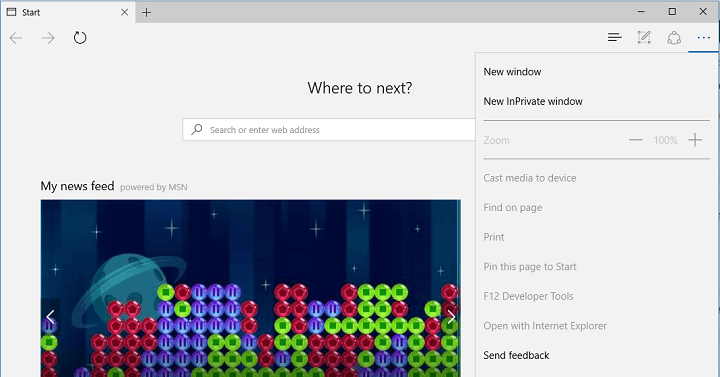
Task: Increase zoom with plus button
Action: (x=695, y=140)
